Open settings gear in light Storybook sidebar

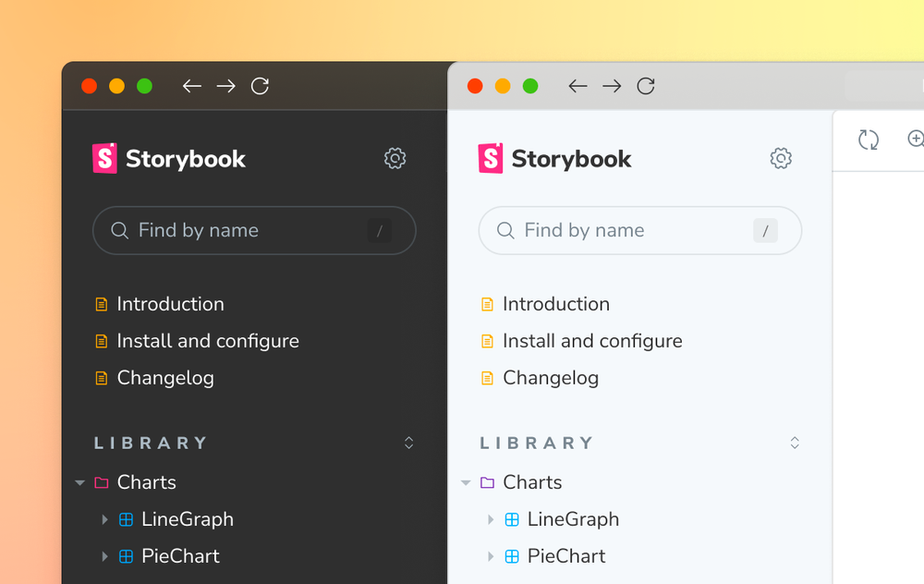tap(781, 159)
